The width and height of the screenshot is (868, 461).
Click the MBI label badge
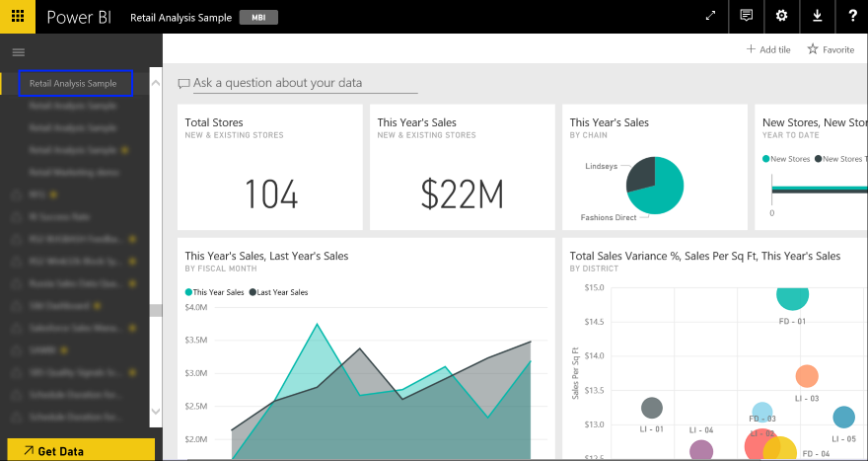259,18
